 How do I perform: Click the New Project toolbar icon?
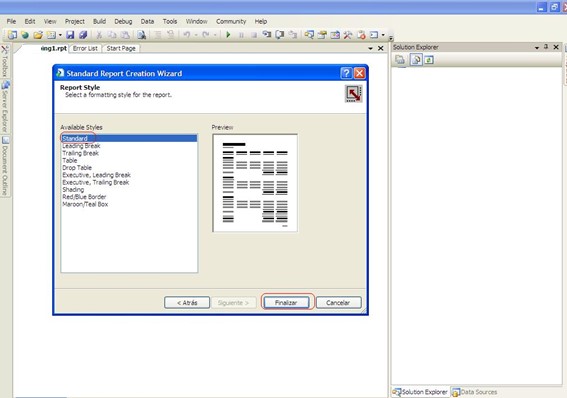point(12,35)
